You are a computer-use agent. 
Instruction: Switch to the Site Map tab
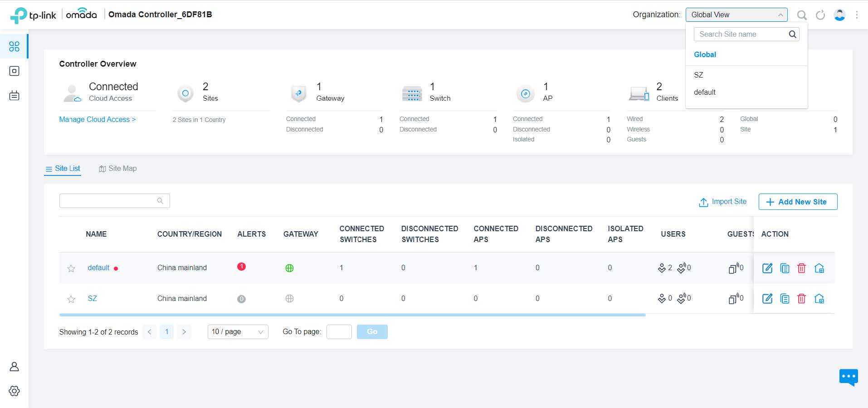pos(118,169)
